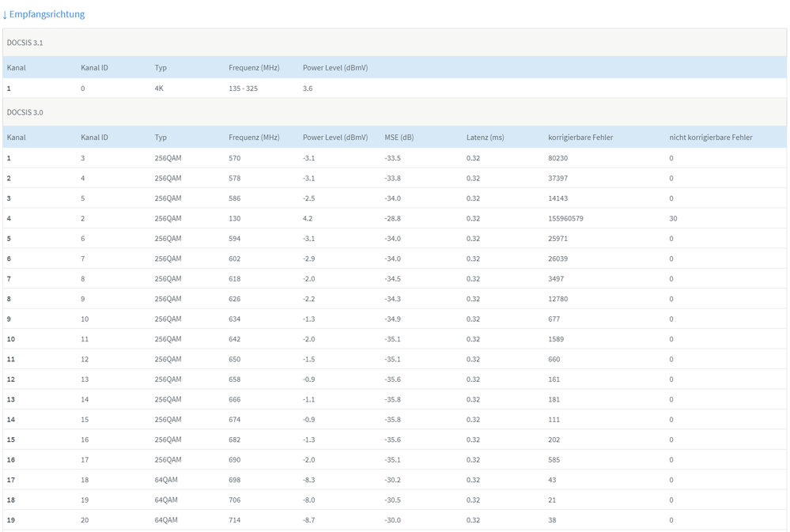Click the power level value -8.0
The height and width of the screenshot is (532, 790).
tap(309, 500)
